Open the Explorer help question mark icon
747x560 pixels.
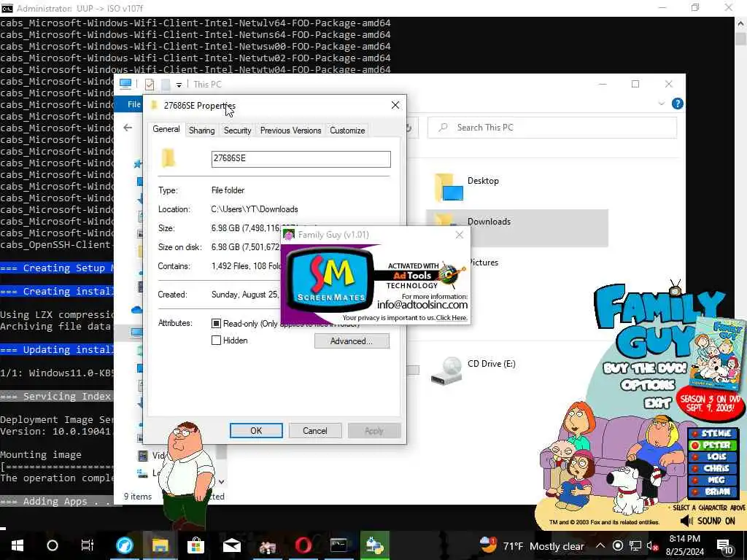pyautogui.click(x=677, y=104)
